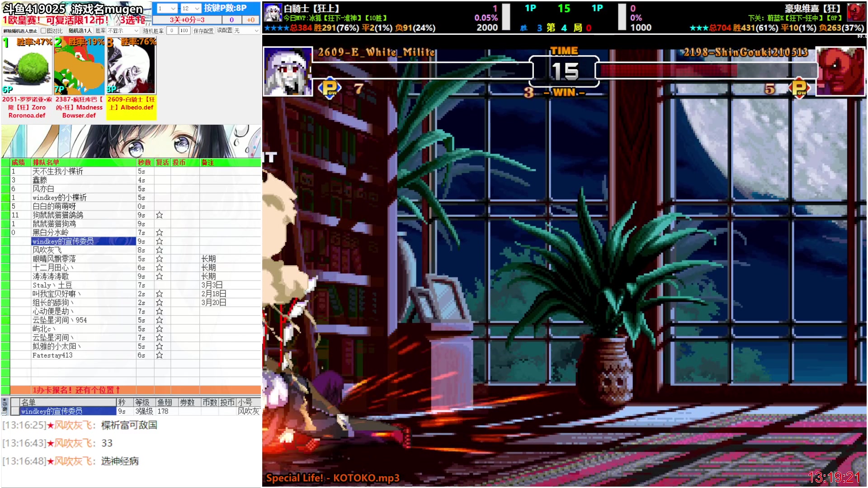
Task: Click the 投币 column header in queue list
Action: tap(185, 162)
